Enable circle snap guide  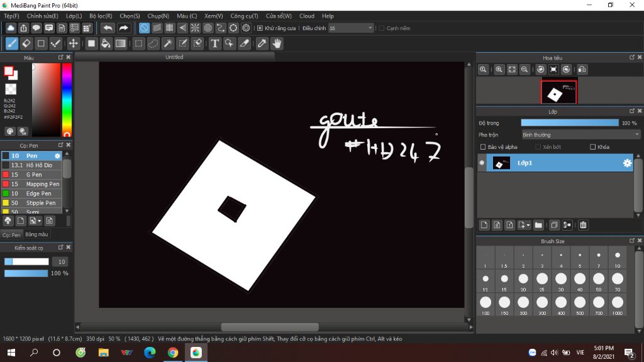[x=208, y=28]
